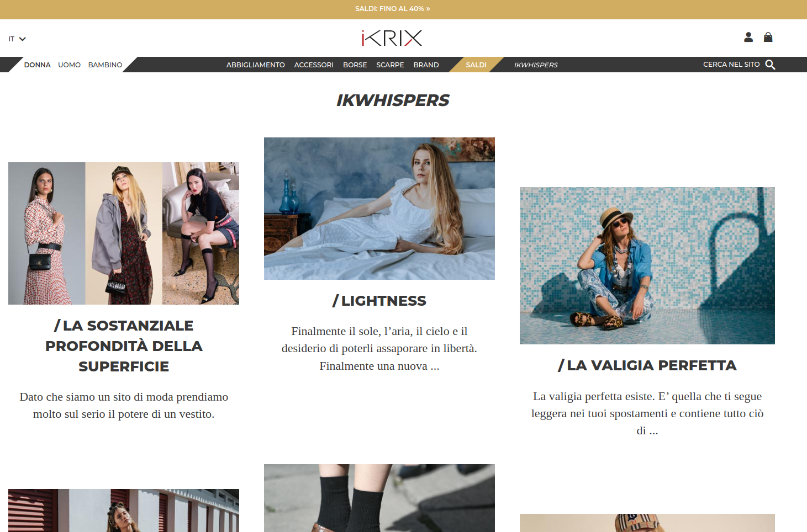The width and height of the screenshot is (807, 532).
Task: Open the user account icon
Action: coord(748,37)
